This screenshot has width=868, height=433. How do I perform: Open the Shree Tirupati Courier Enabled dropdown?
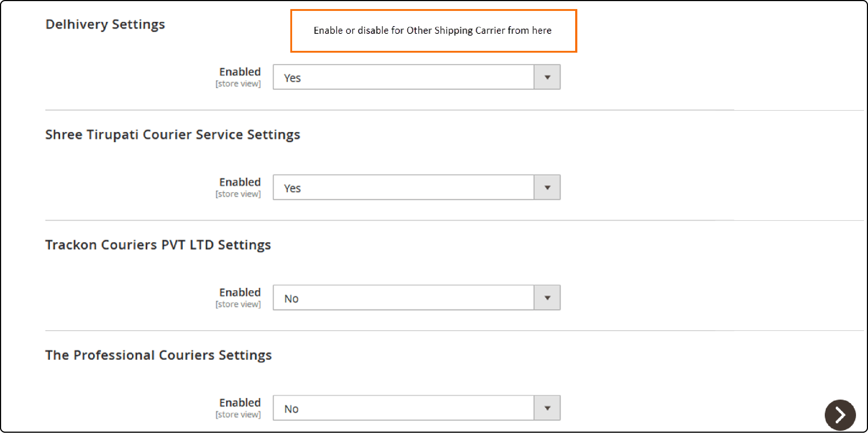[416, 187]
